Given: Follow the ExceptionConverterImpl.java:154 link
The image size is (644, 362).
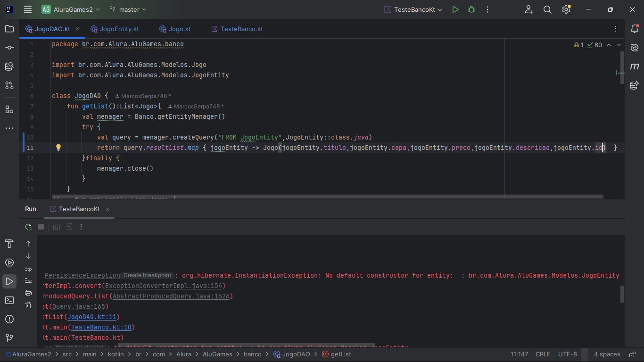Looking at the screenshot, I should click(164, 286).
